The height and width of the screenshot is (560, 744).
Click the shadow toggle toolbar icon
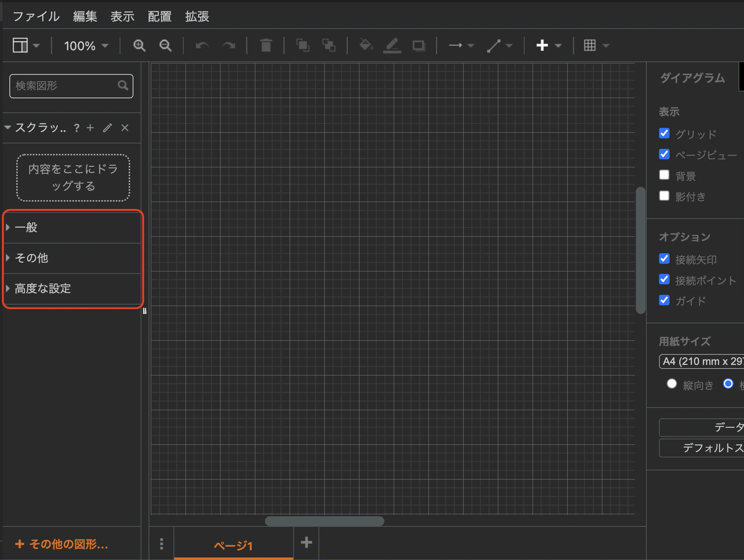click(x=419, y=46)
